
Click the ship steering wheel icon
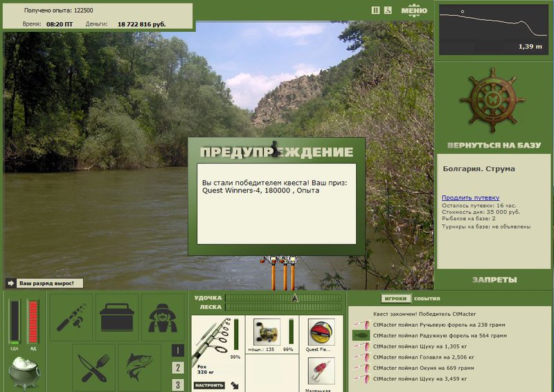(492, 100)
